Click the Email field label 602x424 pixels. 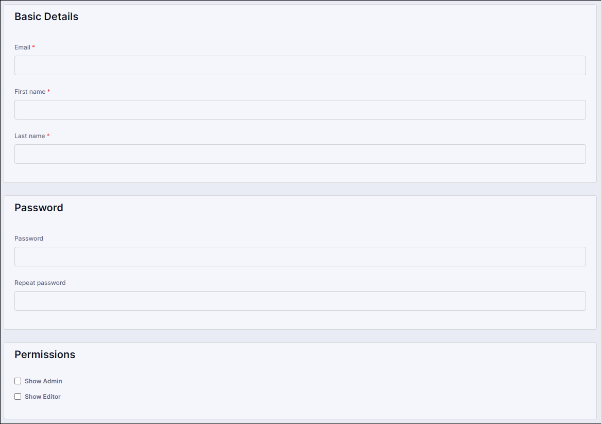(x=22, y=47)
